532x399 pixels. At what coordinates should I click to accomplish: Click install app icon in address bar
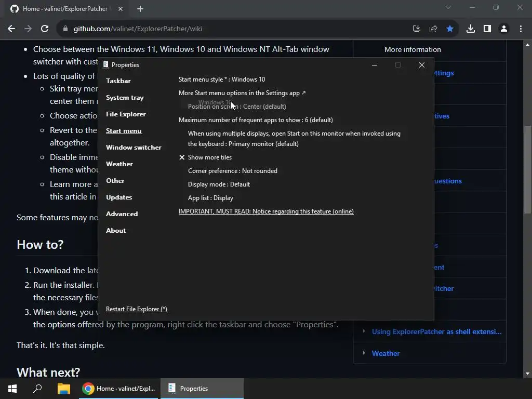point(417,29)
